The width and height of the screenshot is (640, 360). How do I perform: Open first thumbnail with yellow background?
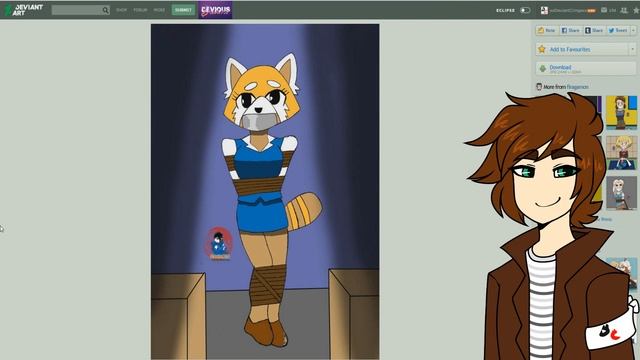coord(621,113)
